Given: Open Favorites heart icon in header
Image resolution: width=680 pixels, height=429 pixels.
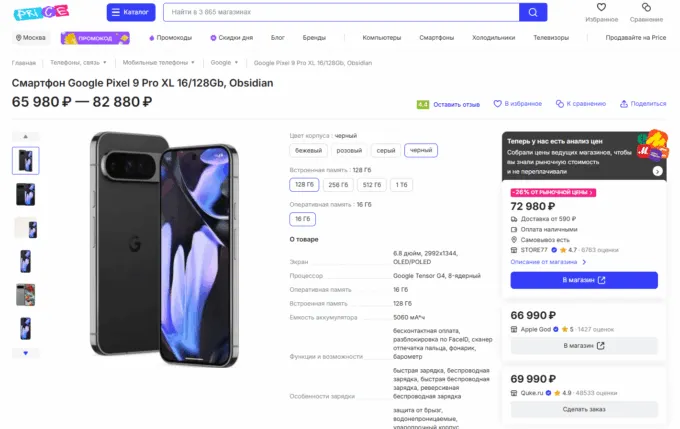Looking at the screenshot, I should coord(602,8).
